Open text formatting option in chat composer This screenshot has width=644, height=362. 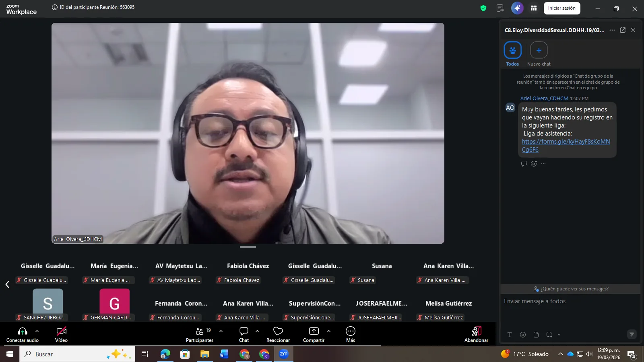tap(510, 335)
